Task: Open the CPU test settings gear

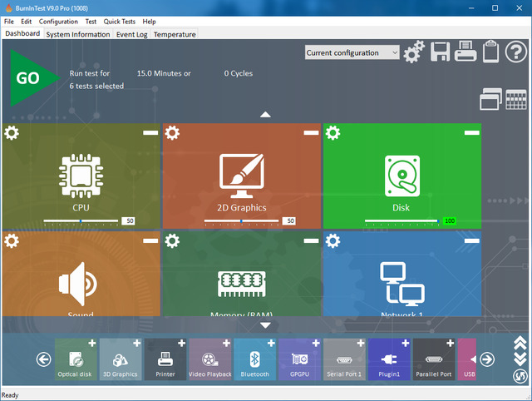Action: (x=12, y=133)
